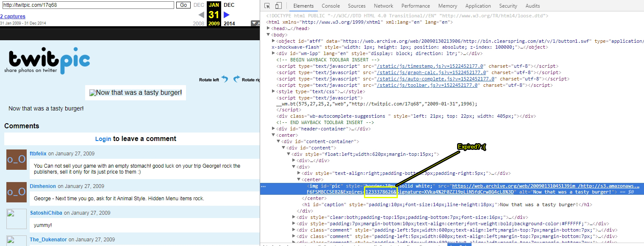Click Wayback previous capture arrow
Screen dimensions: 644x246
coord(201,15)
